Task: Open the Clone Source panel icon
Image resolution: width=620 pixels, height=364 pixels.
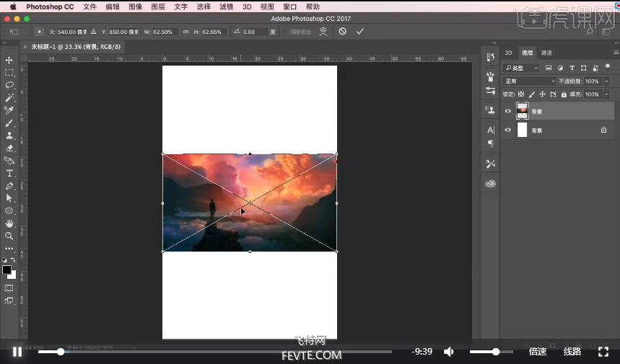Action: [x=491, y=110]
